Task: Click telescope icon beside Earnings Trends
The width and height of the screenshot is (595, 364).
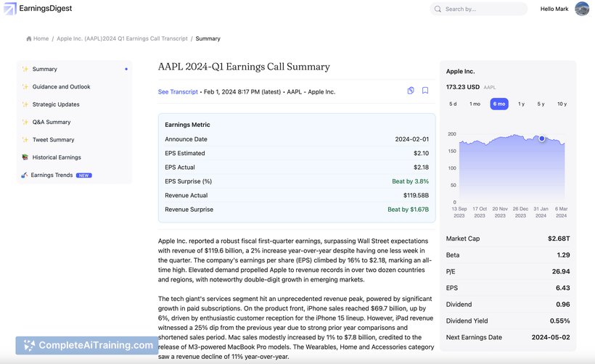Action: (24, 175)
